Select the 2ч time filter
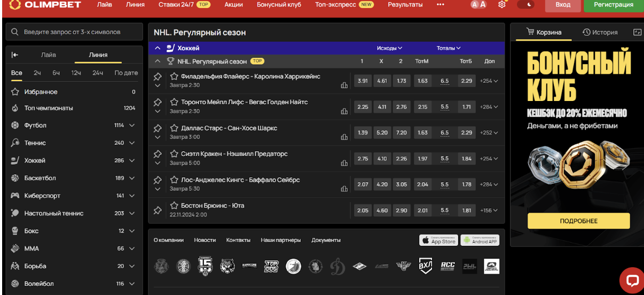 [37, 73]
